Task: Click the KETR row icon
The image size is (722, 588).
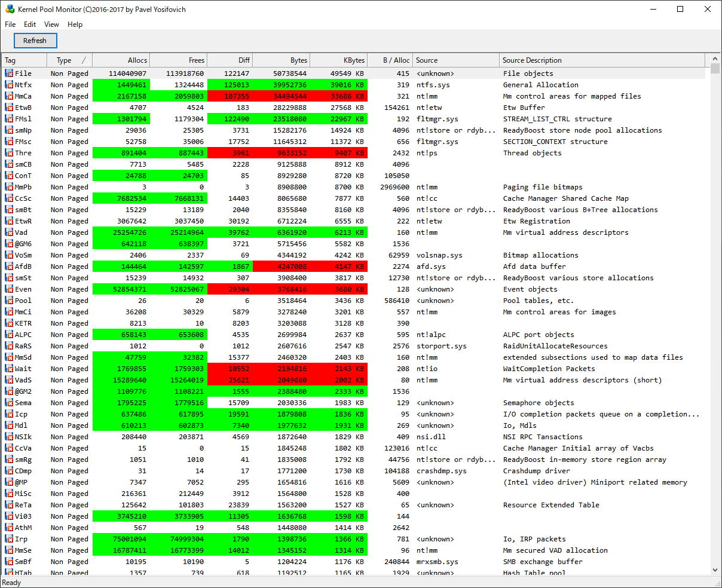Action: coord(9,323)
